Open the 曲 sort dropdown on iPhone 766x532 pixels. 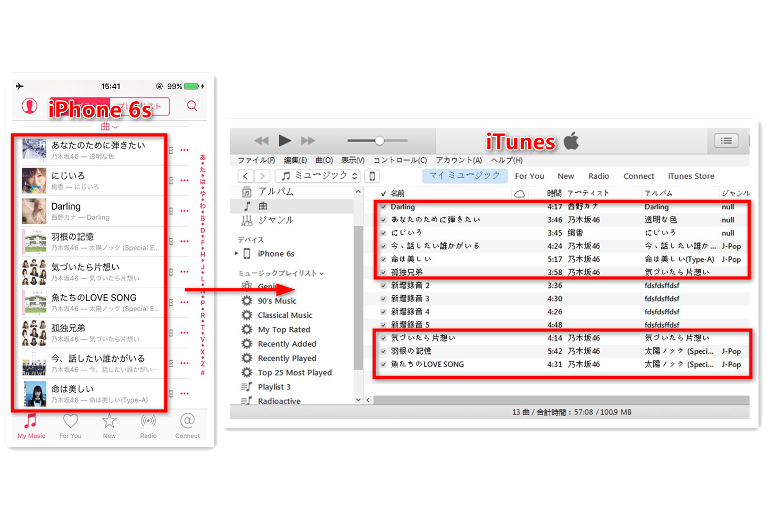point(110,127)
